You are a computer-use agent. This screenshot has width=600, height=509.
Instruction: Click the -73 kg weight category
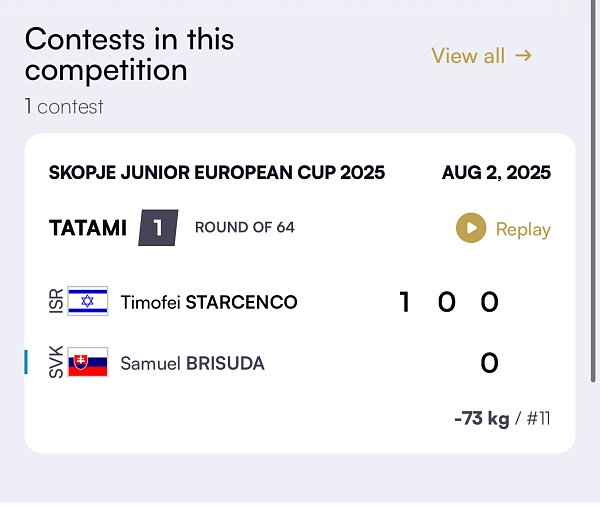click(482, 419)
